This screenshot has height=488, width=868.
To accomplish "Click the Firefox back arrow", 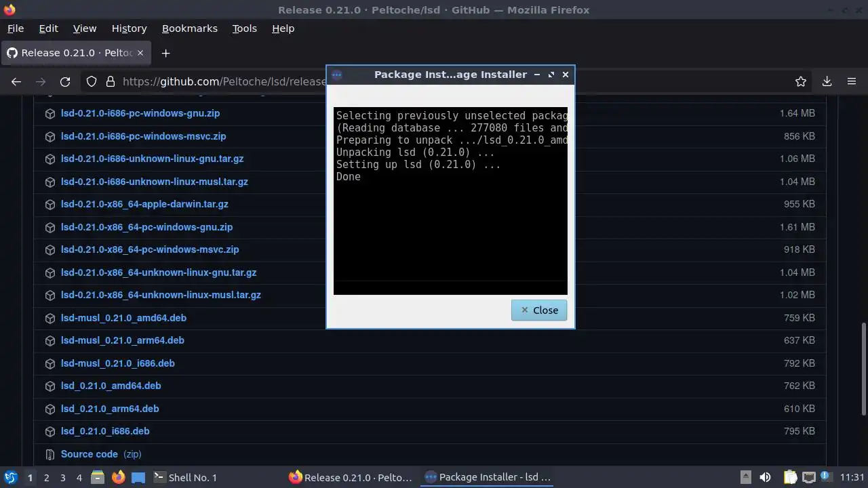I will point(16,81).
